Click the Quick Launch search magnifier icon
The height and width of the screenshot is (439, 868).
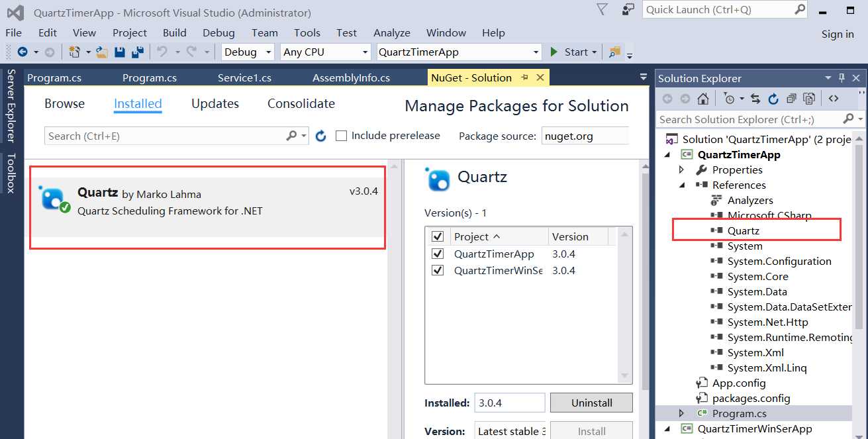[800, 9]
